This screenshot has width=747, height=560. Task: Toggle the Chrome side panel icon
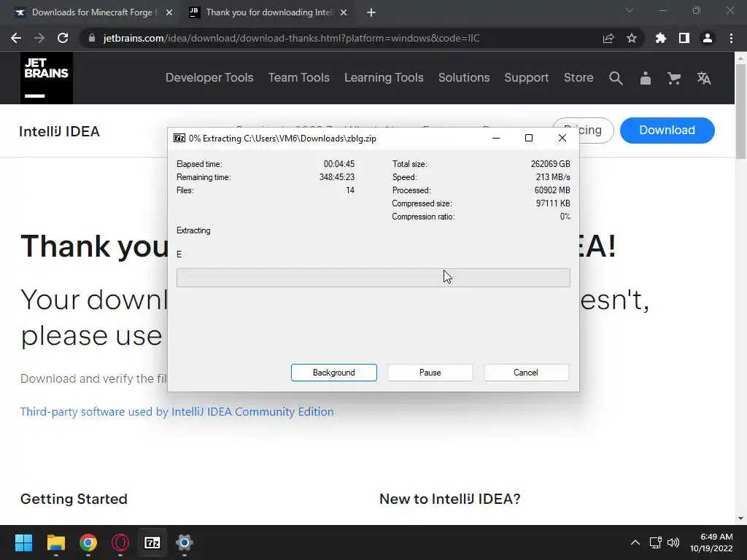click(x=684, y=38)
